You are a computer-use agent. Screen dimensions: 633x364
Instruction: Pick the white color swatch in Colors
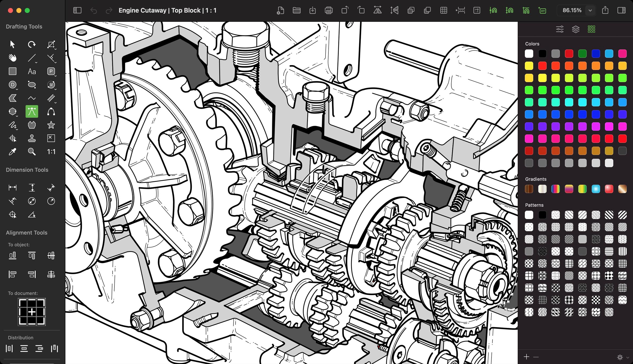529,54
